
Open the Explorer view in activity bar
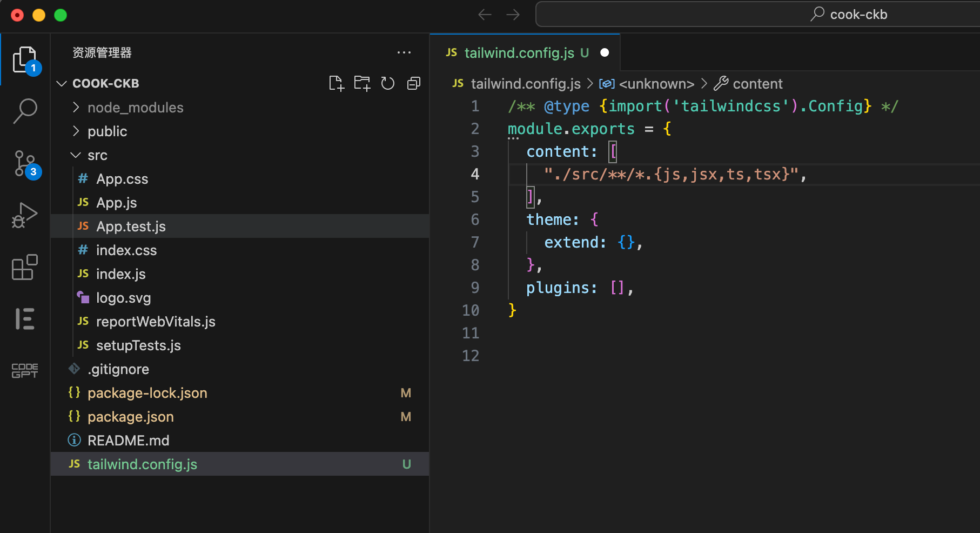point(25,59)
